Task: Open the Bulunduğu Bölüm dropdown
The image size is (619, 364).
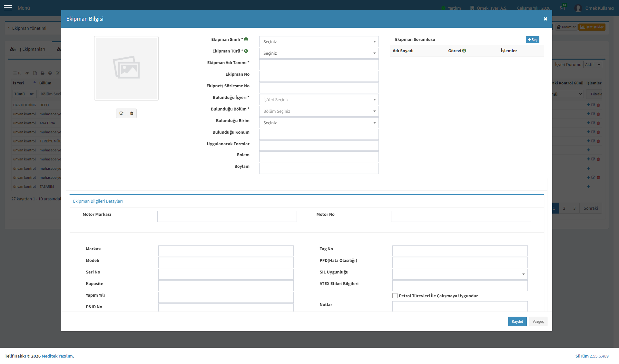Action: (x=319, y=111)
